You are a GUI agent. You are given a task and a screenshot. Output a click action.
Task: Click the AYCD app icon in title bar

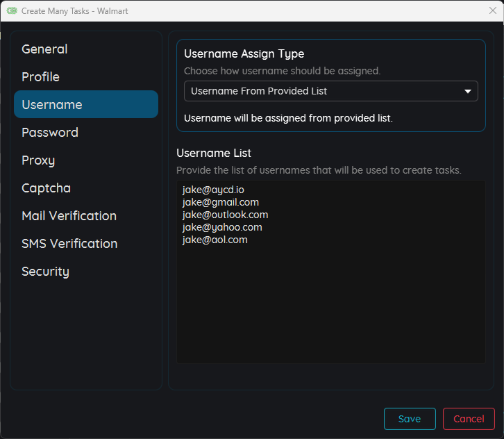(x=12, y=11)
